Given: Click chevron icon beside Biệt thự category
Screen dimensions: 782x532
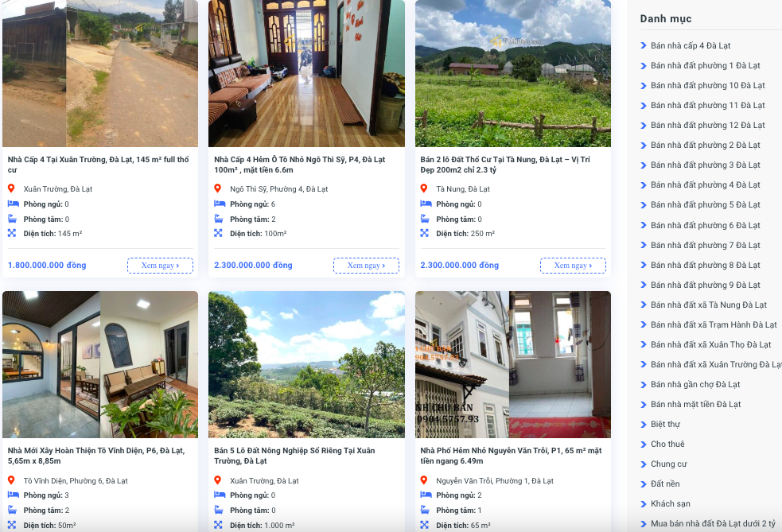Looking at the screenshot, I should coord(644,425).
